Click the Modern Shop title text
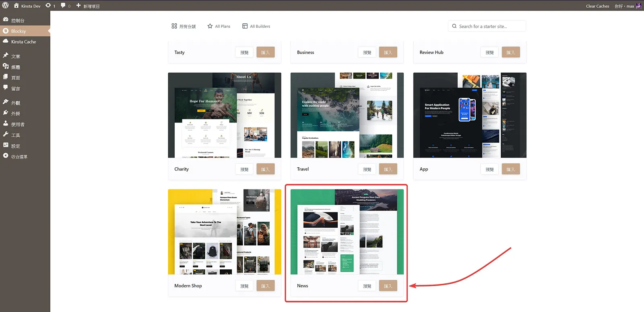This screenshot has width=644, height=312. (188, 286)
